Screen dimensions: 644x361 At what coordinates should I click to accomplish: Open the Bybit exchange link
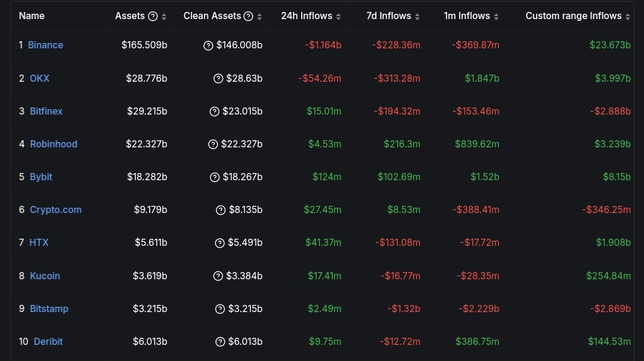41,177
